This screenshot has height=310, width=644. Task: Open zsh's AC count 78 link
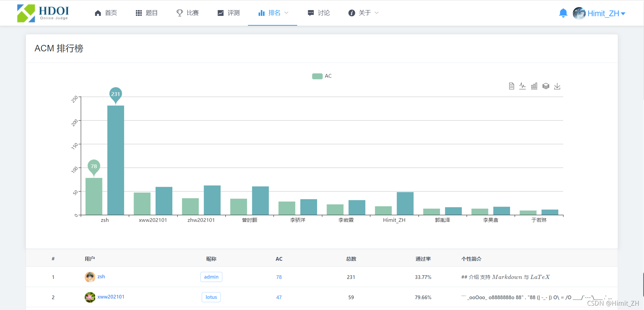coord(279,277)
